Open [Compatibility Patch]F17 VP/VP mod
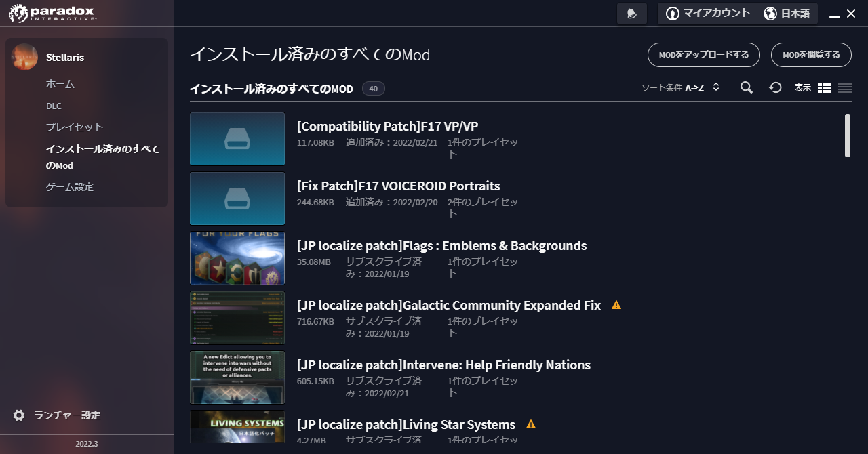This screenshot has height=454, width=868. coord(388,126)
